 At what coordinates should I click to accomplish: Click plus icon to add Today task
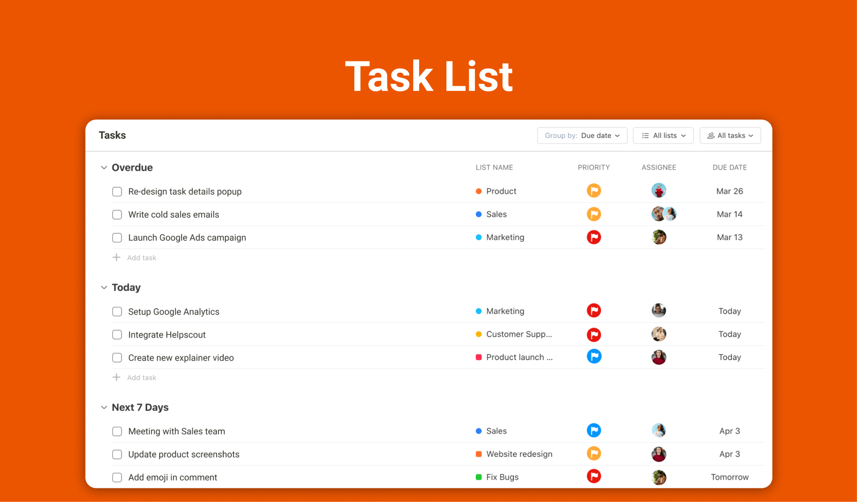(x=116, y=377)
